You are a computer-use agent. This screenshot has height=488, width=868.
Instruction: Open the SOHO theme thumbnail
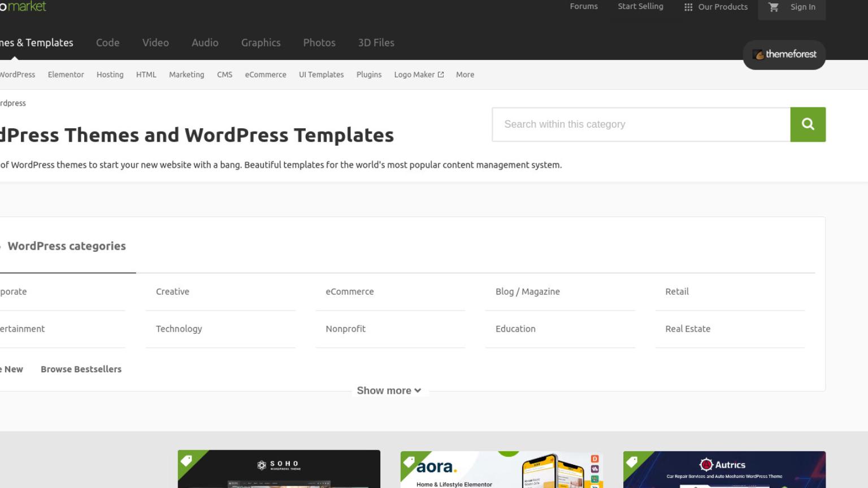[279, 469]
